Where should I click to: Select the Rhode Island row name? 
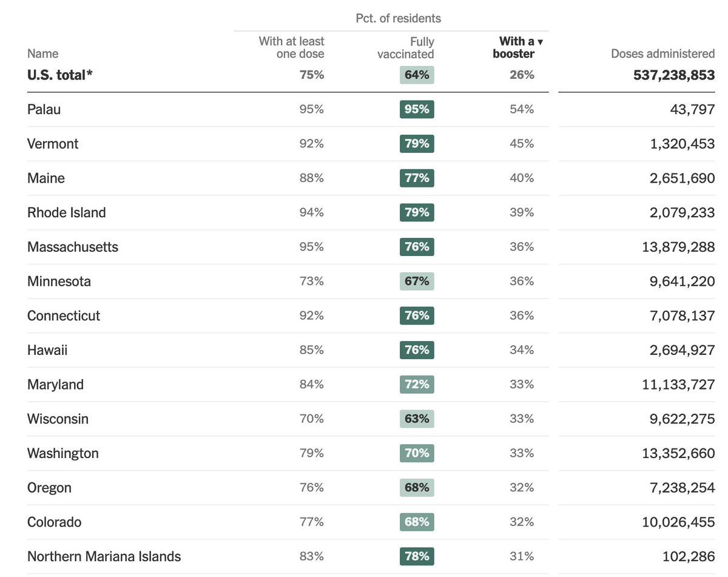pyautogui.click(x=67, y=212)
